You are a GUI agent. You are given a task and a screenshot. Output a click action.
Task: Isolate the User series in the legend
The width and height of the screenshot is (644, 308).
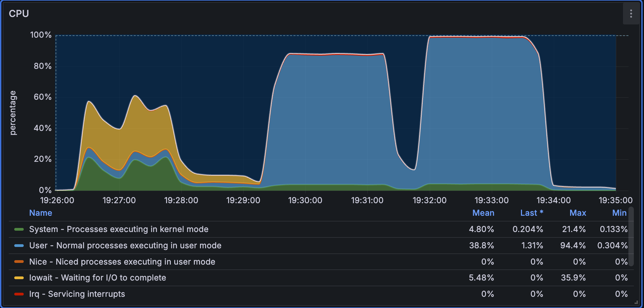(x=125, y=245)
